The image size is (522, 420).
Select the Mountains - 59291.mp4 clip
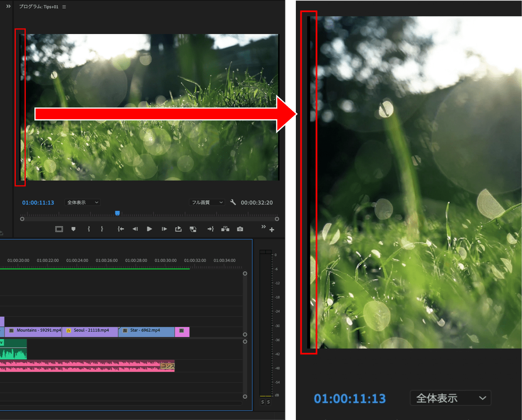[33, 332]
